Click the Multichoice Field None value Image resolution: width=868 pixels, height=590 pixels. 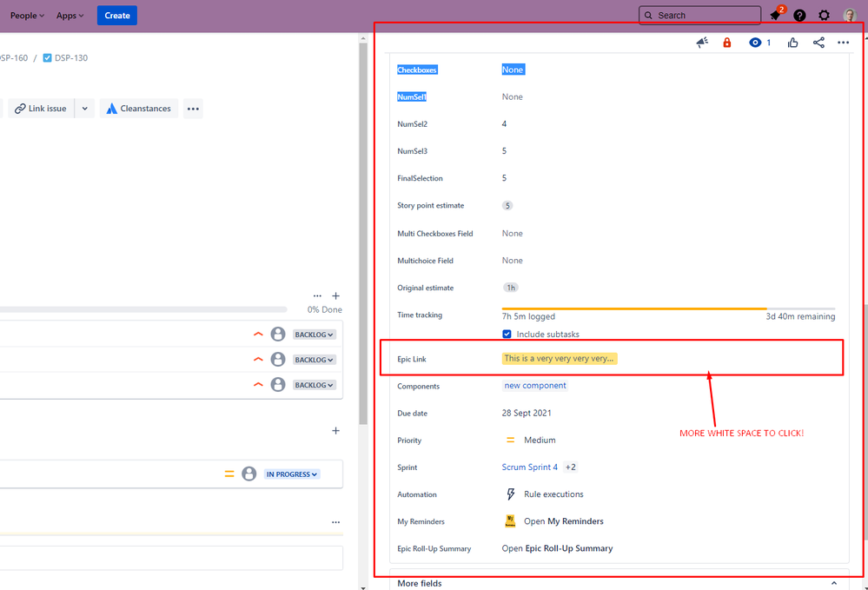point(512,260)
